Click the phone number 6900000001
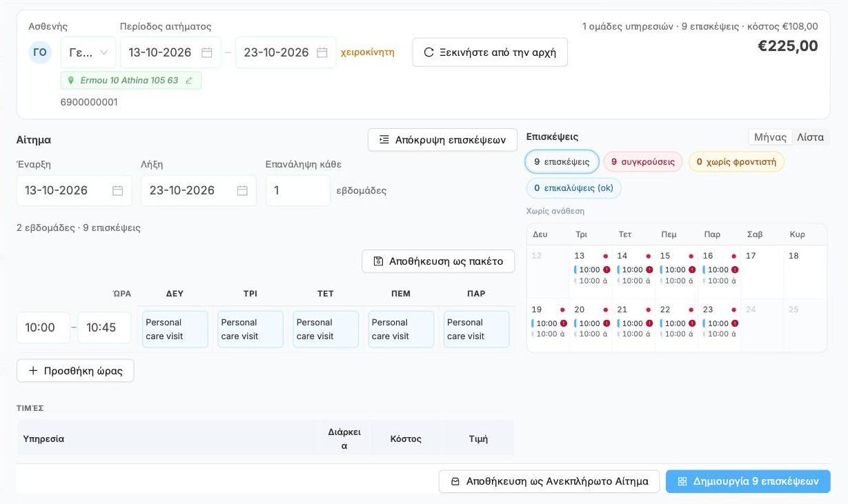The image size is (848, 504). (89, 102)
